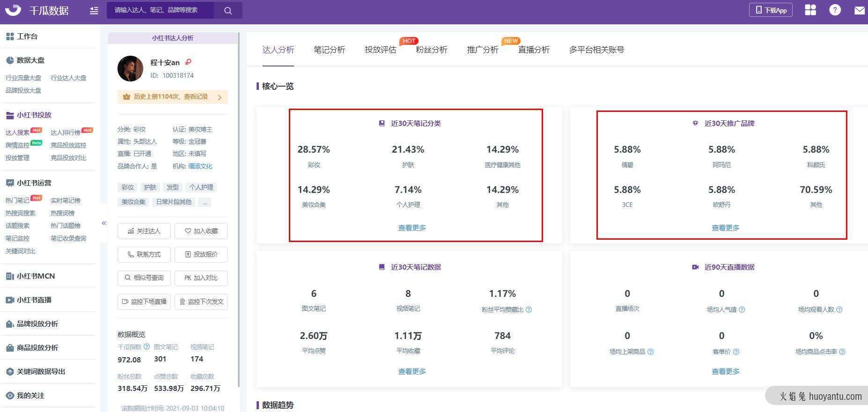Click 场均上架商品 help icon

coord(650,352)
